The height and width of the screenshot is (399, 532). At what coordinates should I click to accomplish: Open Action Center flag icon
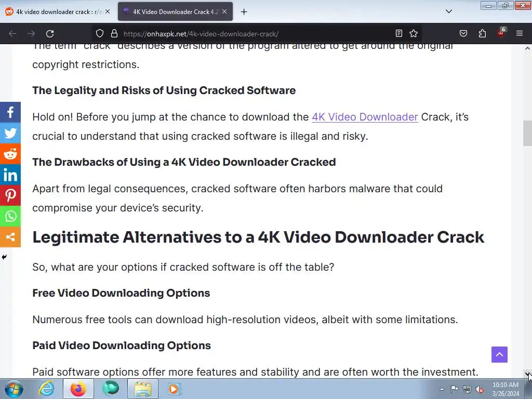454,389
